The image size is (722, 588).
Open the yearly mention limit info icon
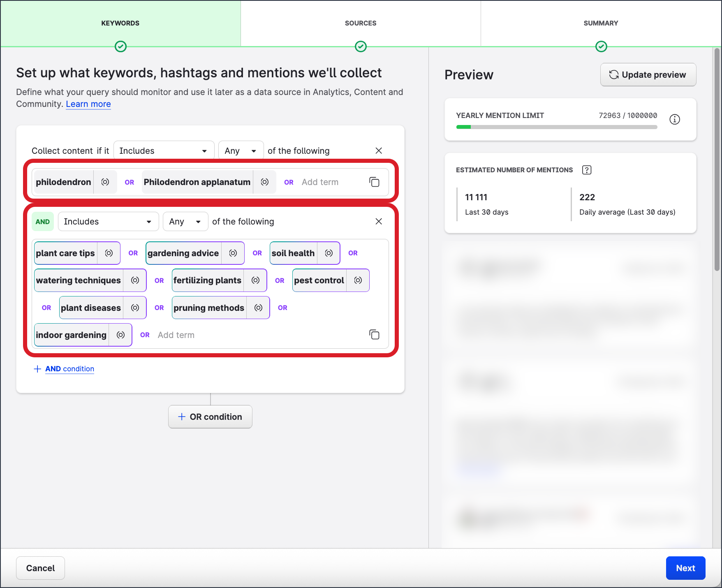point(675,119)
